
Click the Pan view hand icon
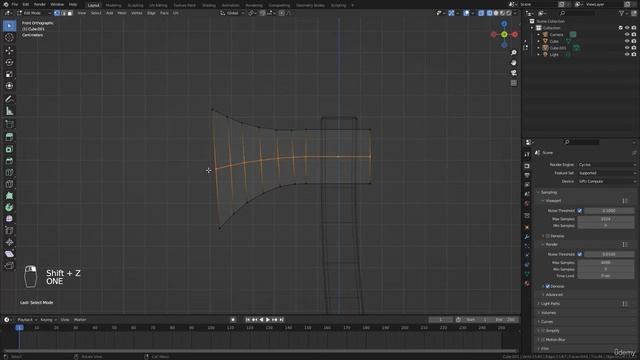[513, 62]
